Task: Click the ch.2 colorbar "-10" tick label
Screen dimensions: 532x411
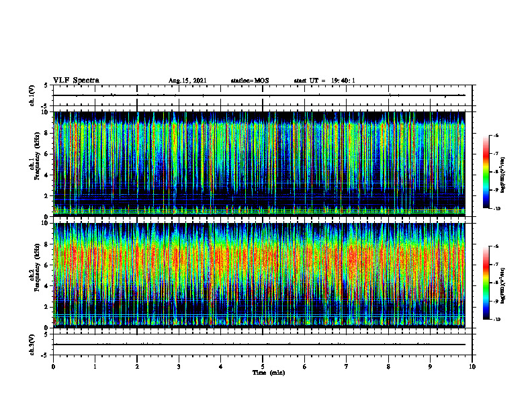Action: [496, 320]
